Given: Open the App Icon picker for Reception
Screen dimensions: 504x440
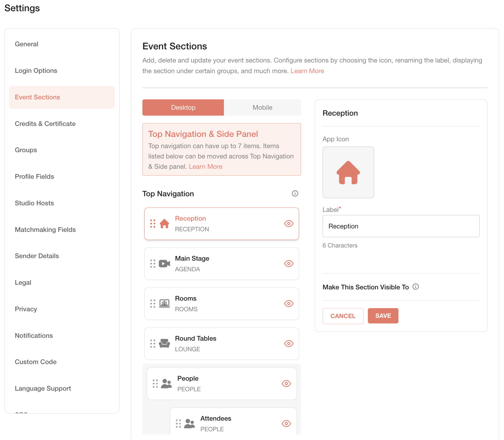Looking at the screenshot, I should [348, 172].
